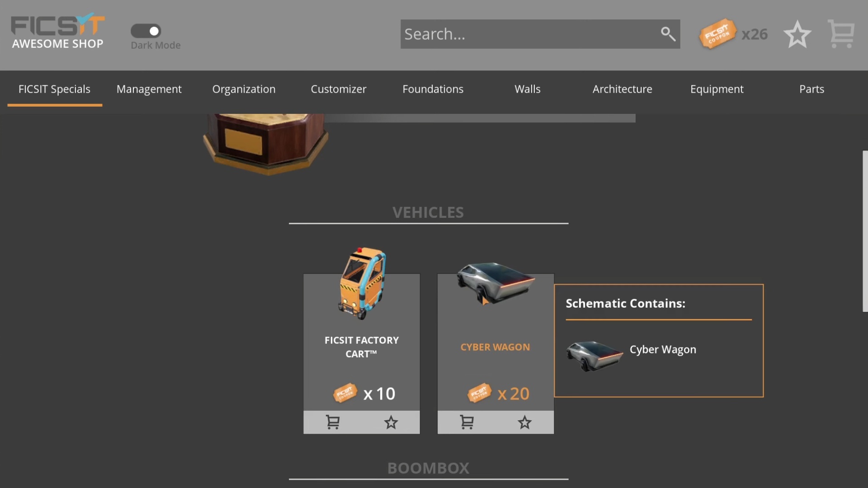This screenshot has width=868, height=488.
Task: Scroll down to the Boombox section
Action: [x=427, y=468]
